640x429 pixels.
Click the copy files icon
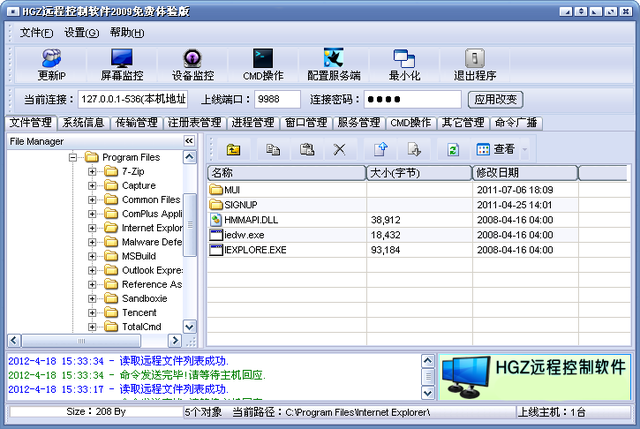273,149
